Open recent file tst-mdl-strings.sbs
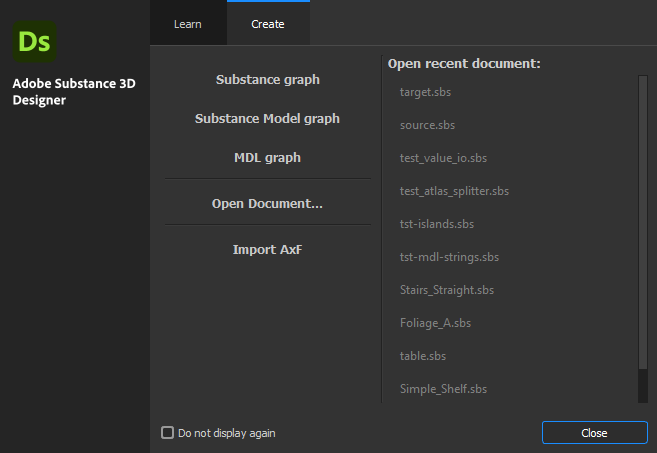Image resolution: width=657 pixels, height=453 pixels. pos(449,257)
